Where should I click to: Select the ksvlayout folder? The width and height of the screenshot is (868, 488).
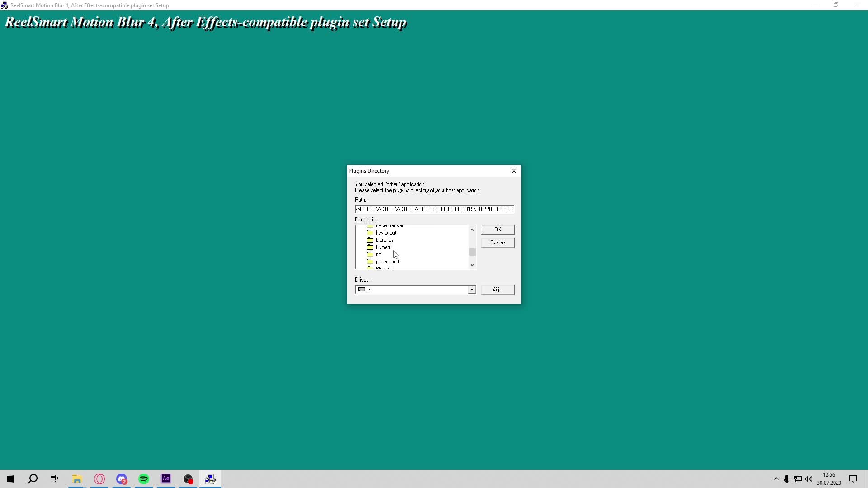tap(385, 233)
